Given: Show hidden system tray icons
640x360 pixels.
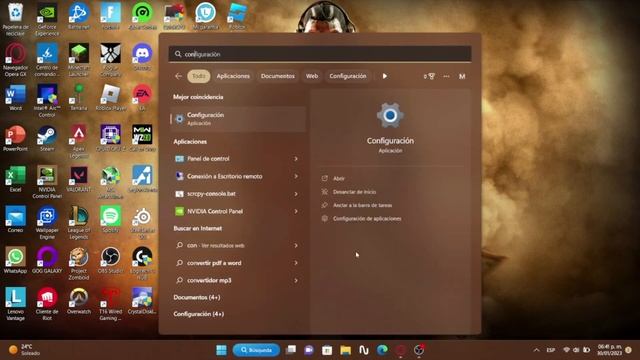Looking at the screenshot, I should (536, 350).
